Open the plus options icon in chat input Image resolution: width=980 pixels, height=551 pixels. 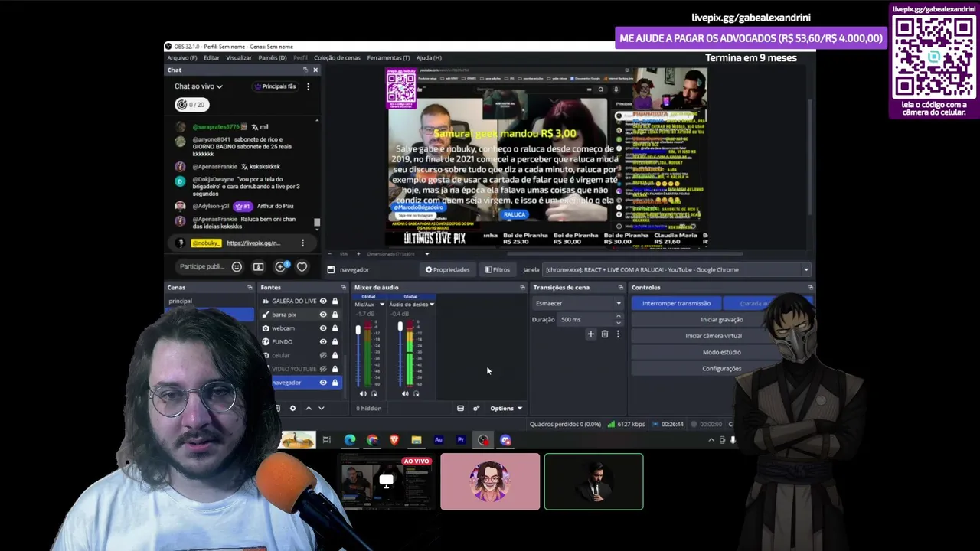click(x=281, y=266)
